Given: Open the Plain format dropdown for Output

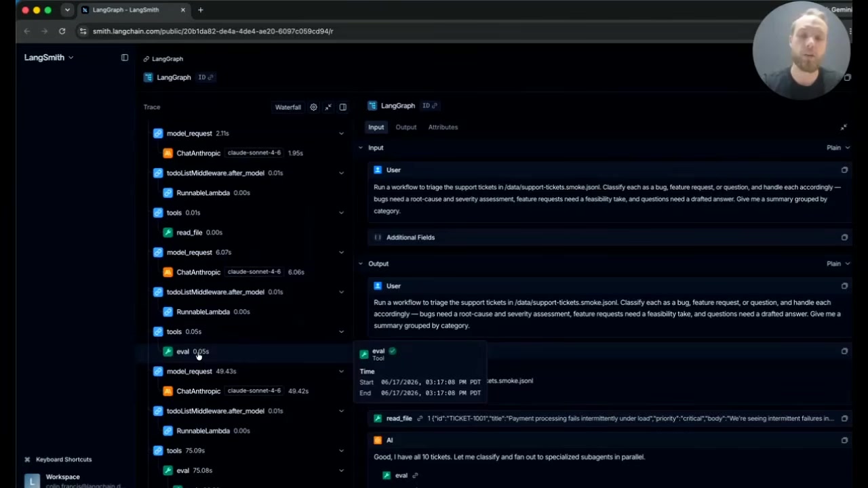Looking at the screenshot, I should coord(838,264).
